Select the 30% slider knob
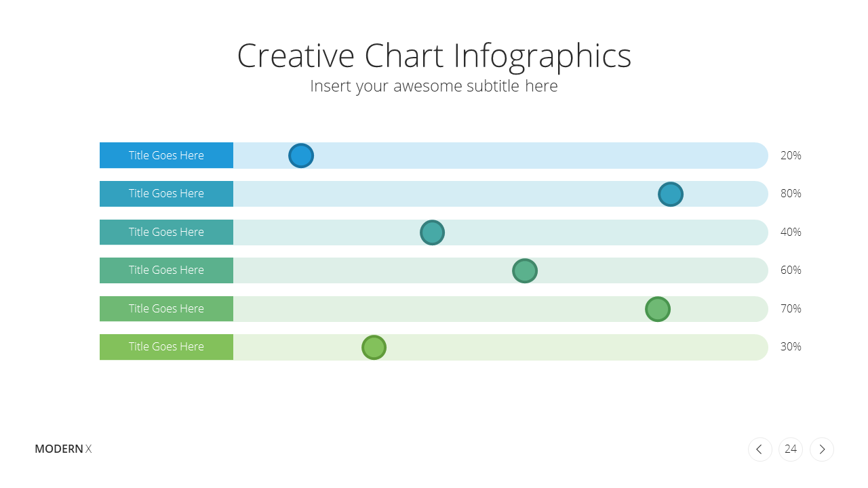The image size is (868, 488). pyautogui.click(x=374, y=348)
